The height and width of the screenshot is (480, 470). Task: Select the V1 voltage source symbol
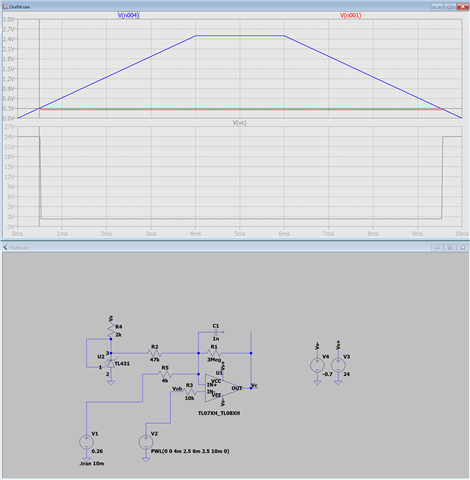(x=86, y=442)
